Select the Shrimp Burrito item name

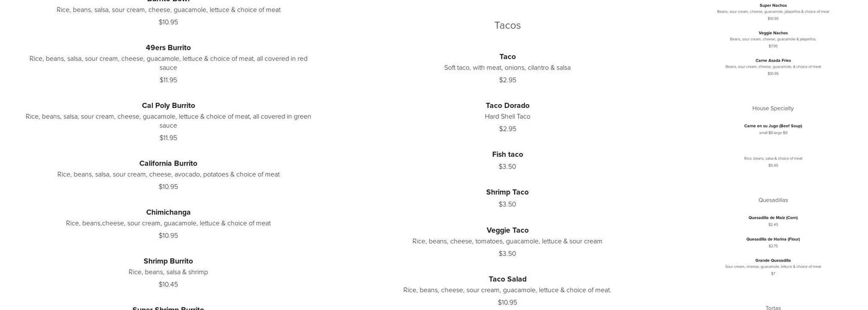[168, 261]
